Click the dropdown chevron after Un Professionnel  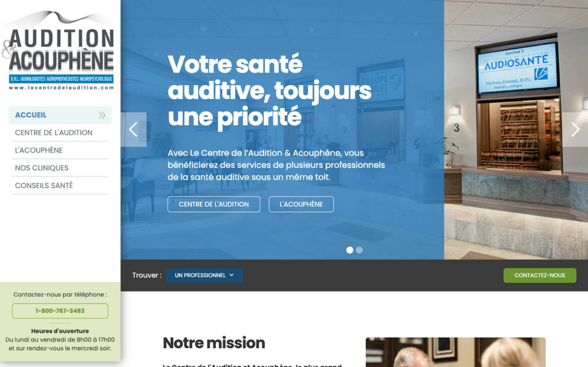(231, 275)
